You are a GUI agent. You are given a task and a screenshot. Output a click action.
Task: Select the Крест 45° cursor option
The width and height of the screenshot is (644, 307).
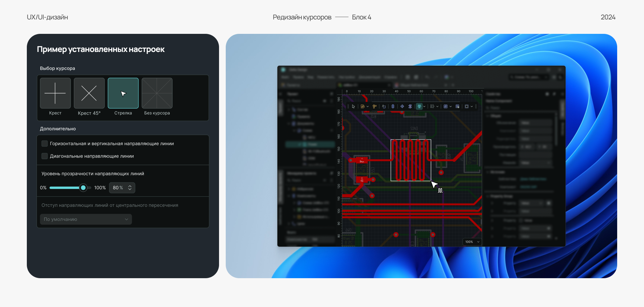[89, 93]
